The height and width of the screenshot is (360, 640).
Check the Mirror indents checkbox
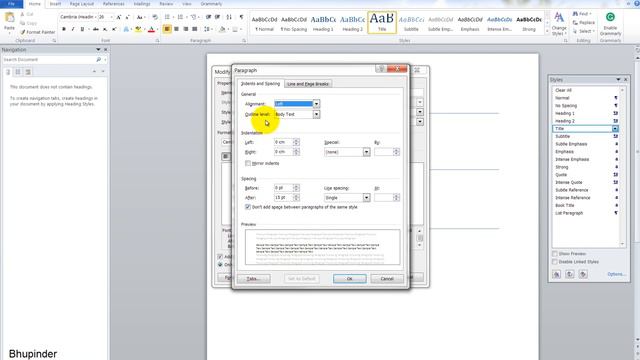point(248,163)
